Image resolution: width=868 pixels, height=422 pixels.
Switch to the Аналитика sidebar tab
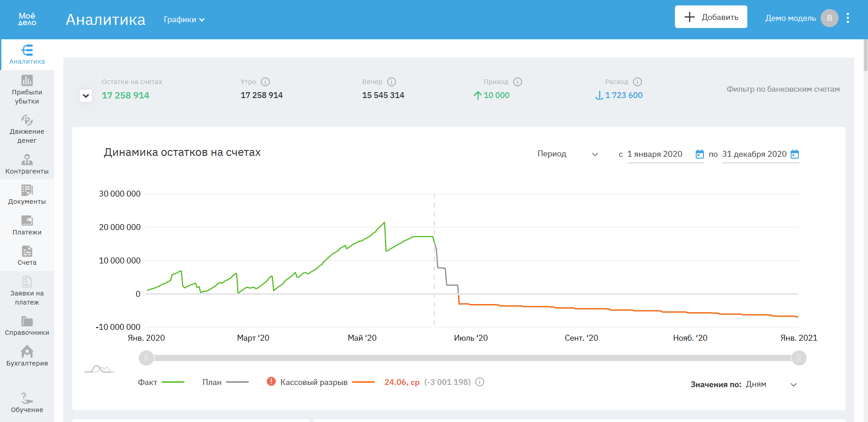click(27, 55)
